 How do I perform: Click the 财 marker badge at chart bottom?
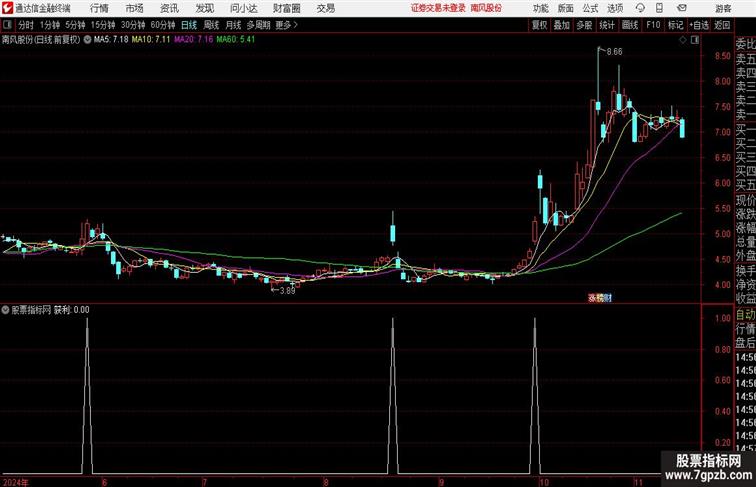[608, 298]
